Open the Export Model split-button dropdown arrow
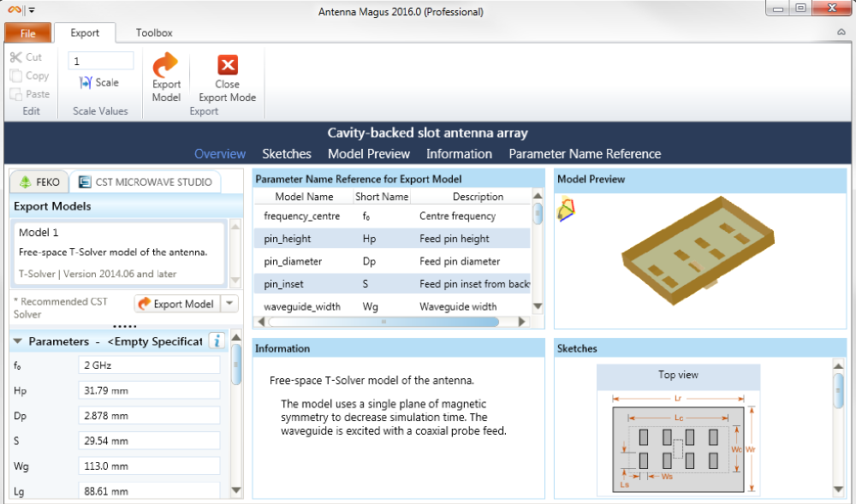856x504 pixels. pos(229,303)
